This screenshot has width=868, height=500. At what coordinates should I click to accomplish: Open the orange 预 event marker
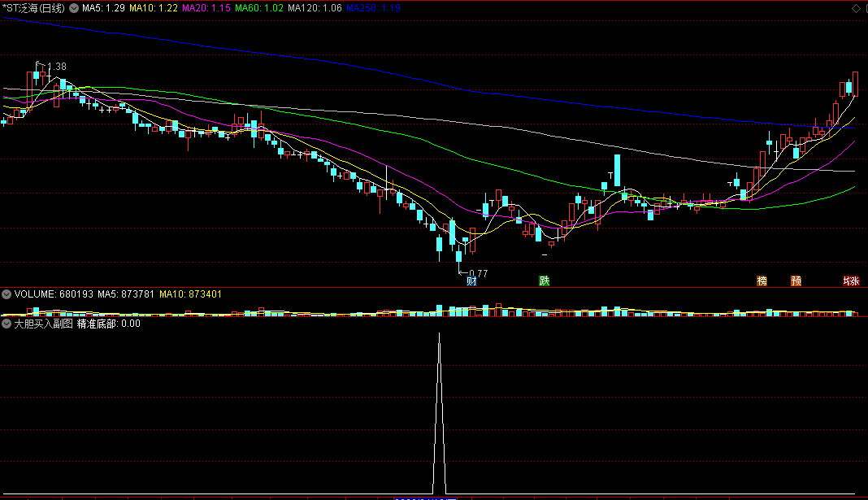796,280
